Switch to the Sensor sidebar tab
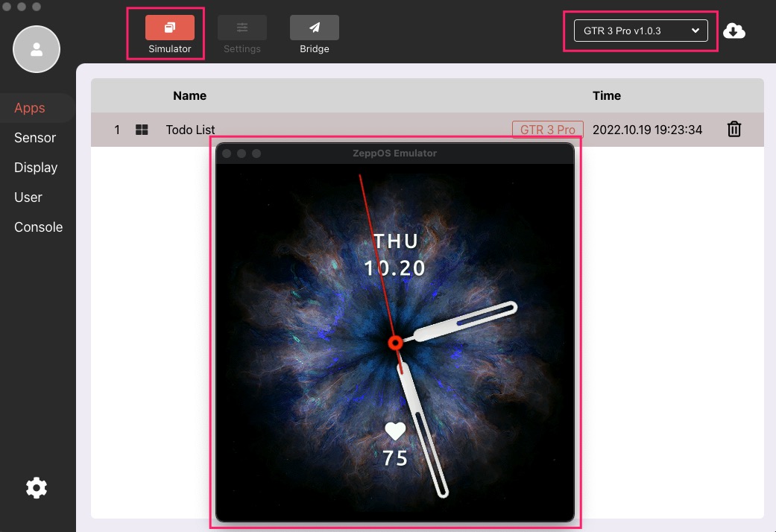This screenshot has height=532, width=776. point(35,138)
